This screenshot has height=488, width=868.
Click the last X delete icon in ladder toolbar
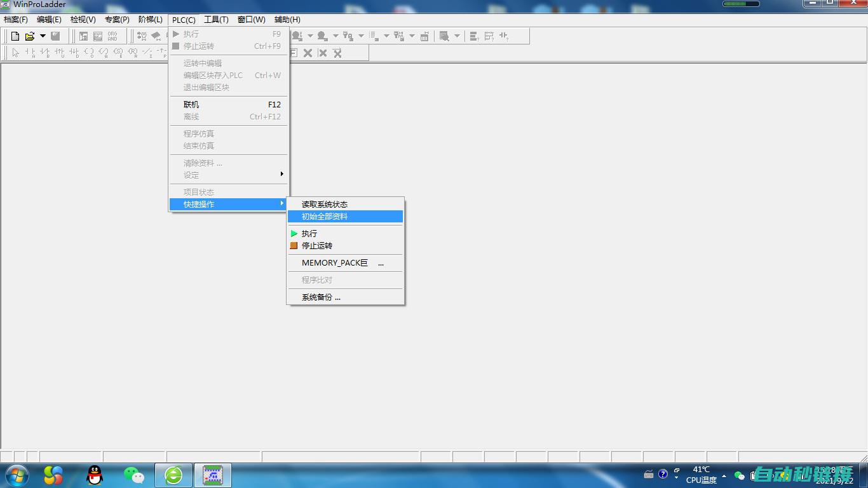pyautogui.click(x=337, y=53)
